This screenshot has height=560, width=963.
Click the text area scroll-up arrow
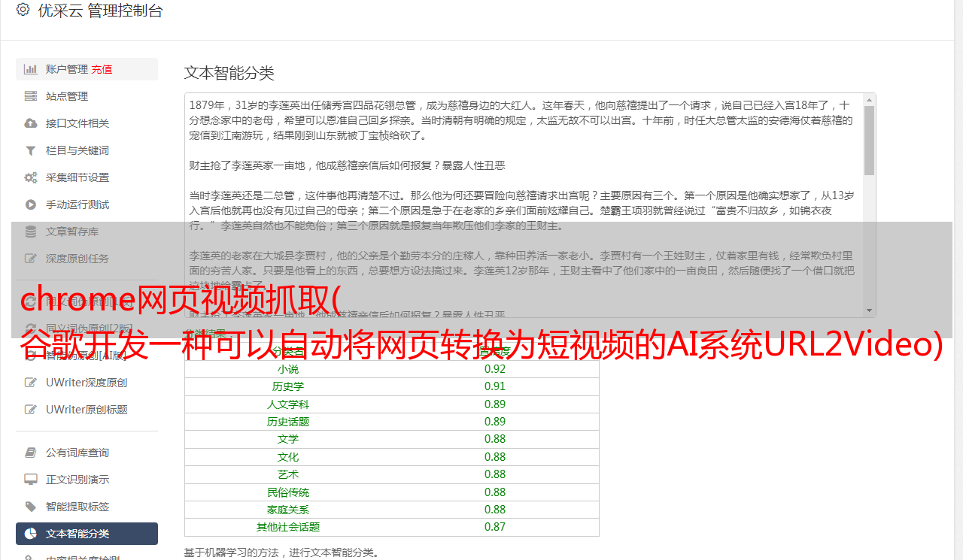[x=869, y=99]
